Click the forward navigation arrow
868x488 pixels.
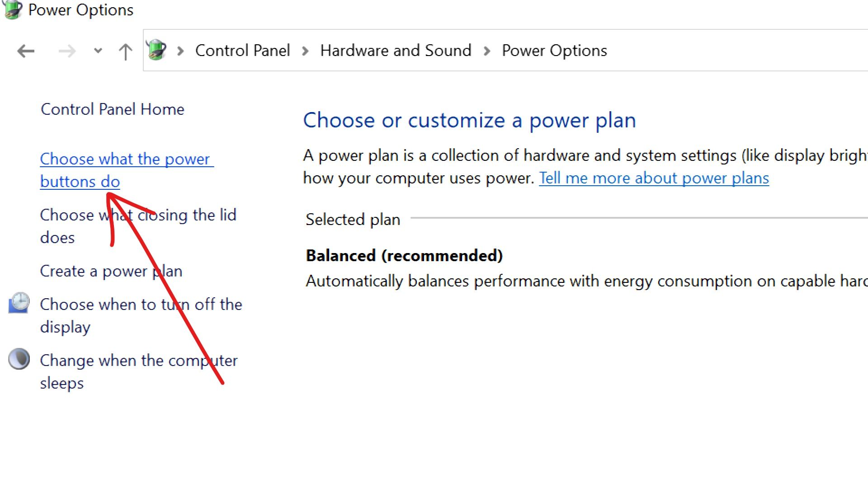click(x=67, y=51)
